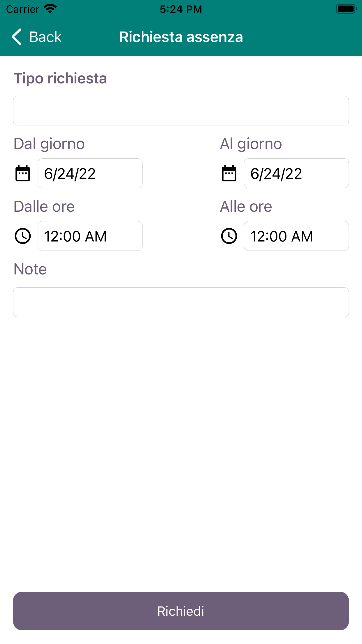This screenshot has width=362, height=644.
Task: Click the calendar icon under Dal giorno
Action: pos(23,174)
